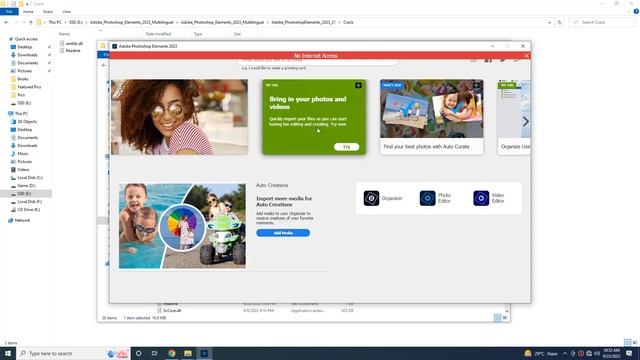Launch the Photo Editor icon

coord(427,198)
